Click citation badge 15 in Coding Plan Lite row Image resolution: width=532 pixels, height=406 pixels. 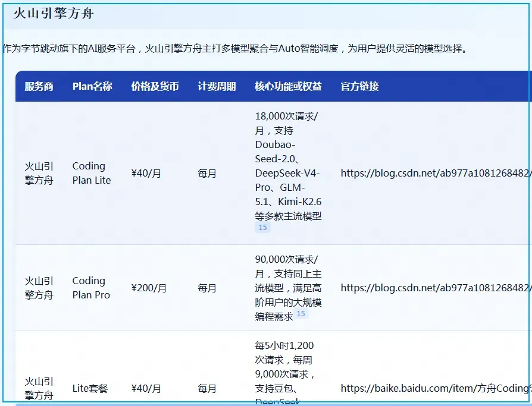point(262,228)
